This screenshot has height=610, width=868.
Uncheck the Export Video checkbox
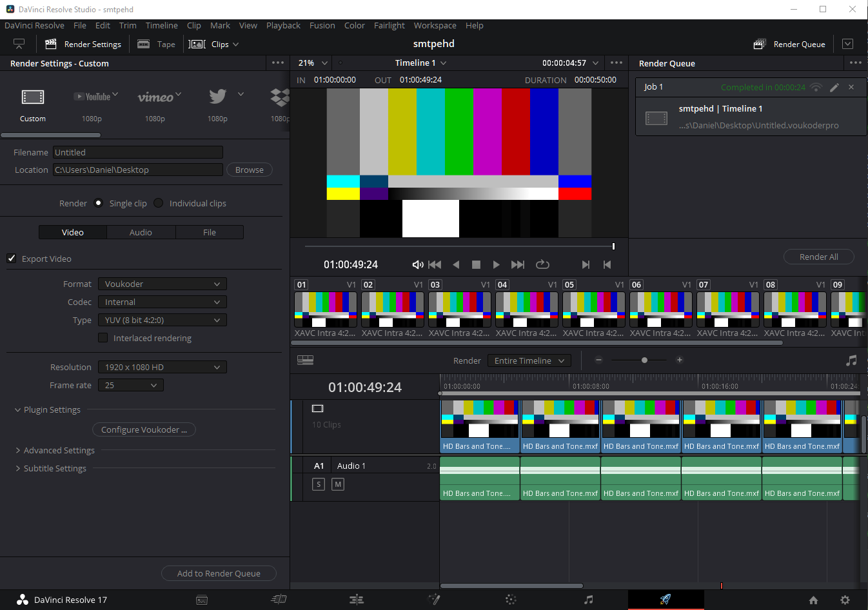[x=12, y=259]
